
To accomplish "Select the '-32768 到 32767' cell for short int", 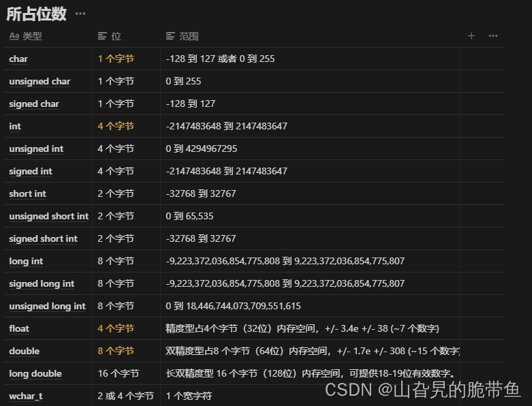I will tap(310, 193).
